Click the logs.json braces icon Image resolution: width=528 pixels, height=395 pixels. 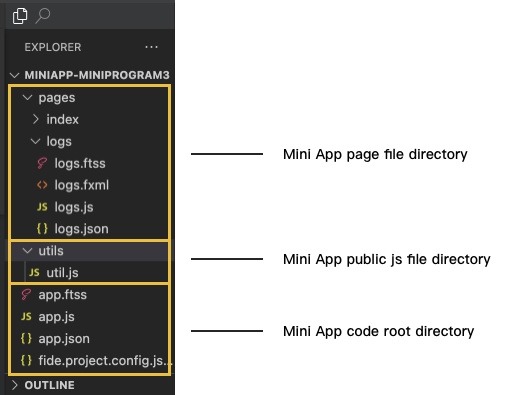42,229
